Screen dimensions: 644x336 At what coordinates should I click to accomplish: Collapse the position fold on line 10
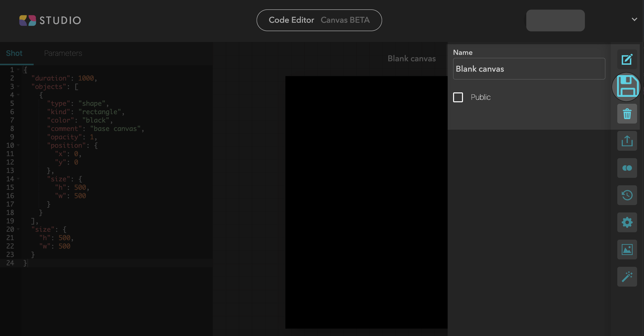(18, 145)
